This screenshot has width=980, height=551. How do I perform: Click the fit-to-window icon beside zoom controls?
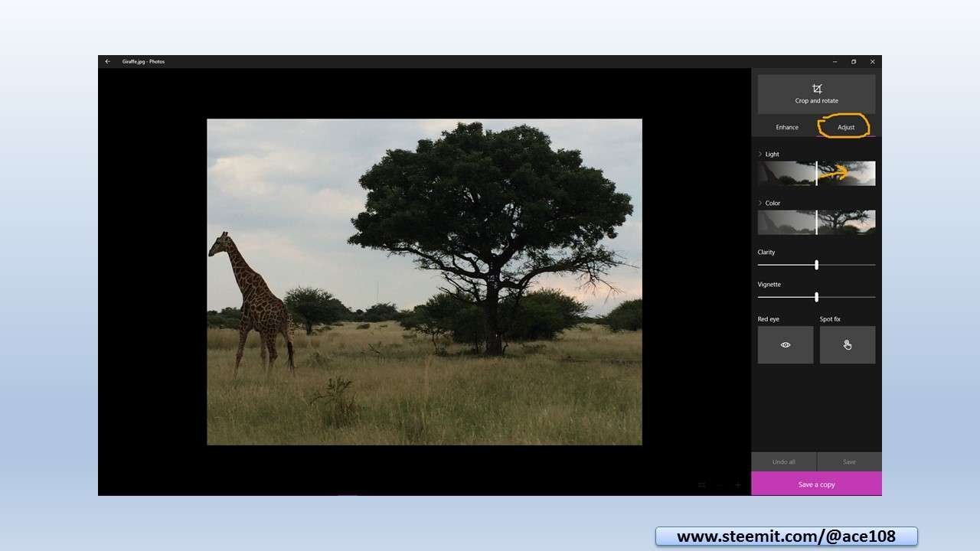701,484
